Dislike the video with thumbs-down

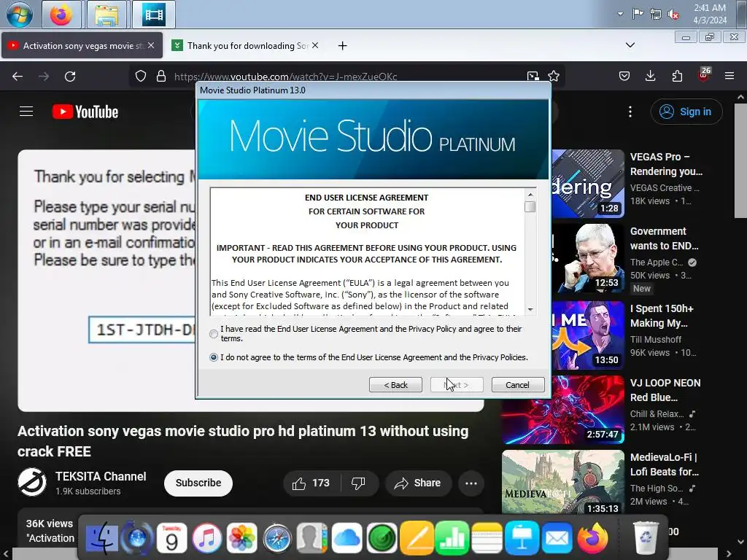359,483
